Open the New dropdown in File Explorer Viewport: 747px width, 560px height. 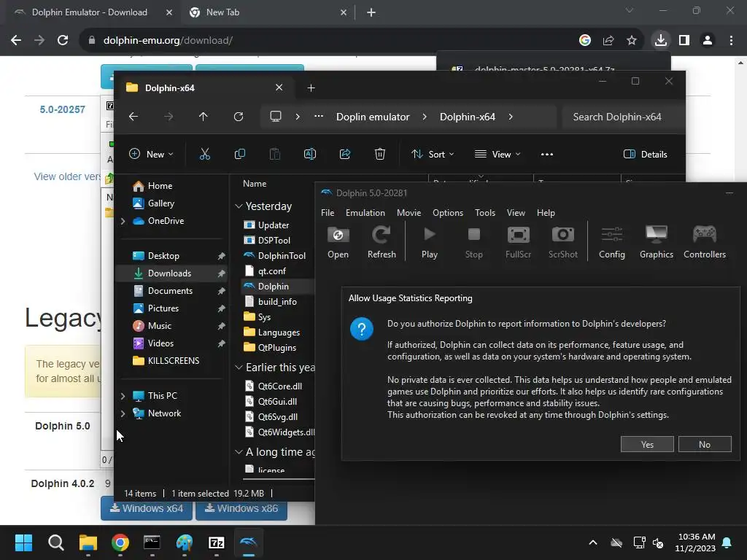tap(151, 154)
